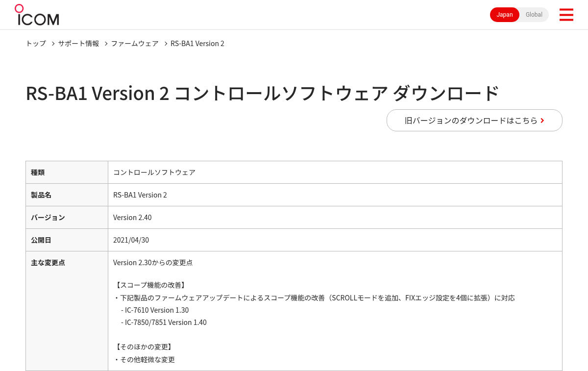
Task: Click the 【そのほかの変更】 heading
Action: 143,347
